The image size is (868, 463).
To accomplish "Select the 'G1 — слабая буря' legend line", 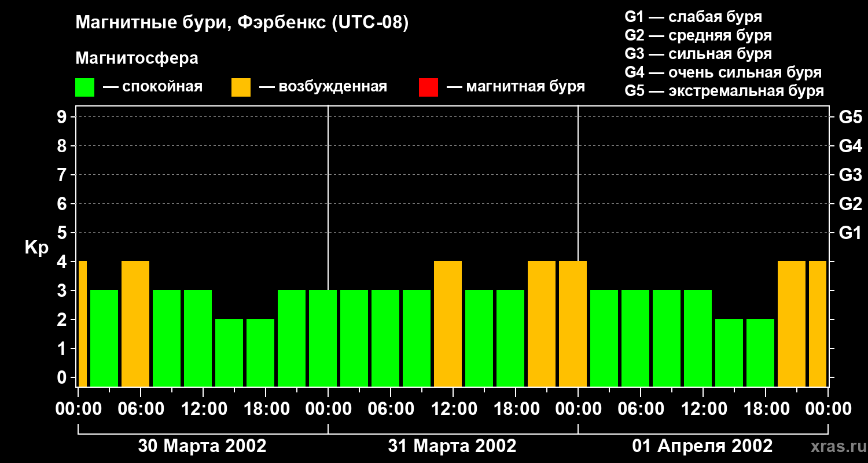I will tap(693, 17).
